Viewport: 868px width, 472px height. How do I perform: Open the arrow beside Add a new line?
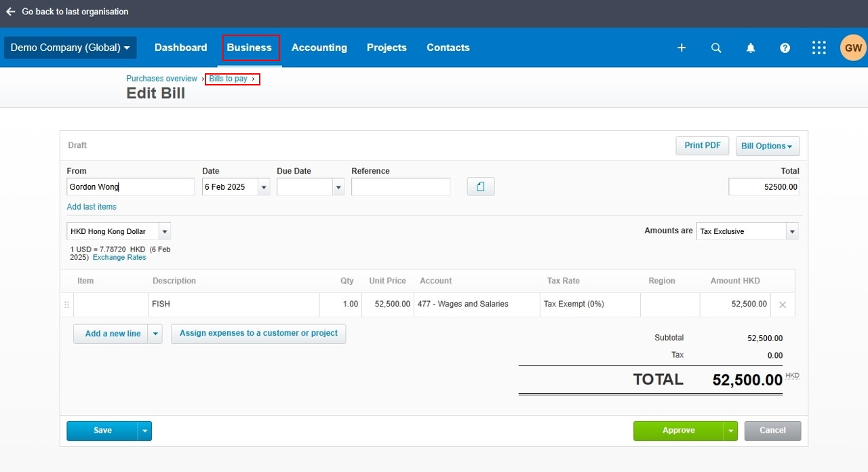[x=155, y=334]
